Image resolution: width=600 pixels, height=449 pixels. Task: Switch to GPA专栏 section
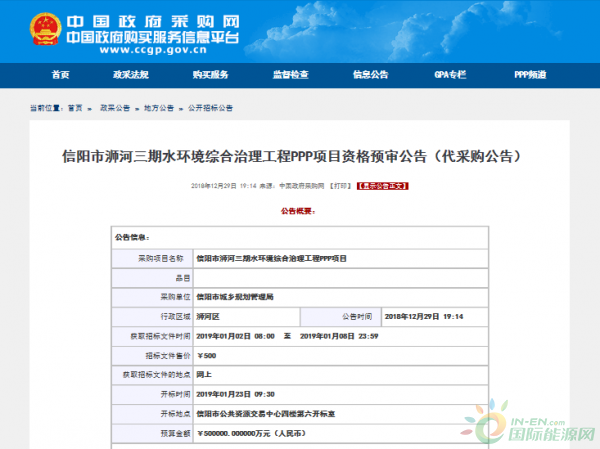450,75
